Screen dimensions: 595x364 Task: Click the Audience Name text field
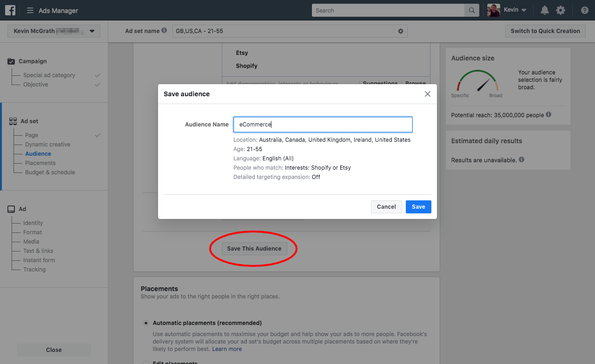(323, 125)
